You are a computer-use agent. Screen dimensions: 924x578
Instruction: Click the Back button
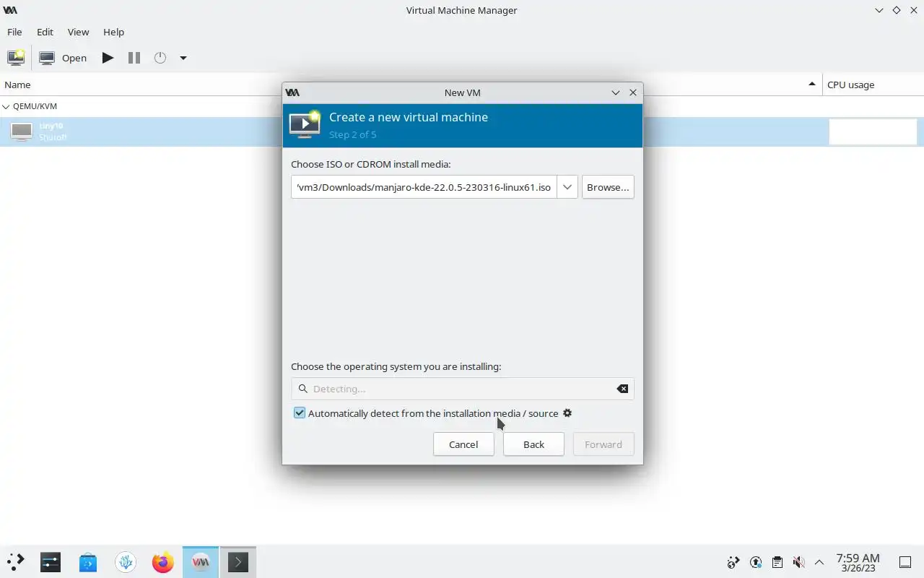coord(533,444)
